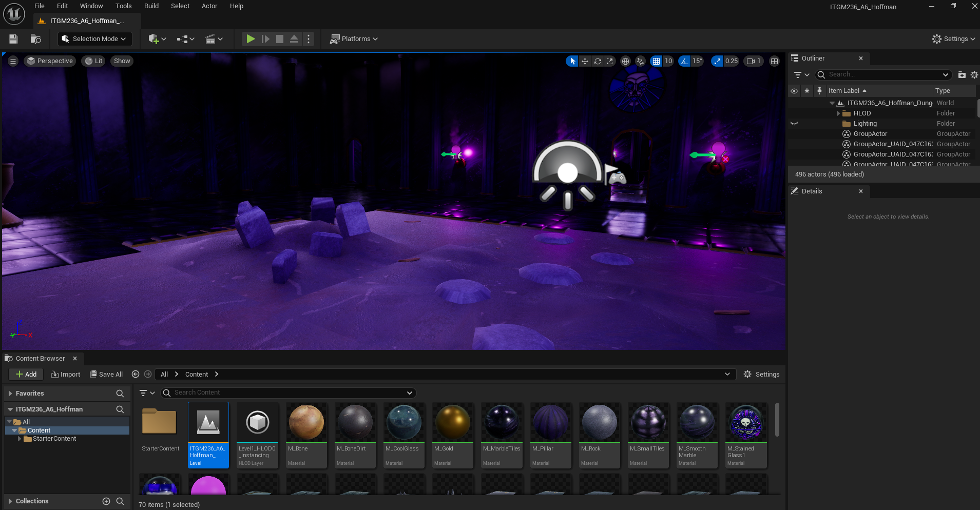Toggle scale snapping on or off
Image resolution: width=980 pixels, height=510 pixels.
[x=717, y=61]
